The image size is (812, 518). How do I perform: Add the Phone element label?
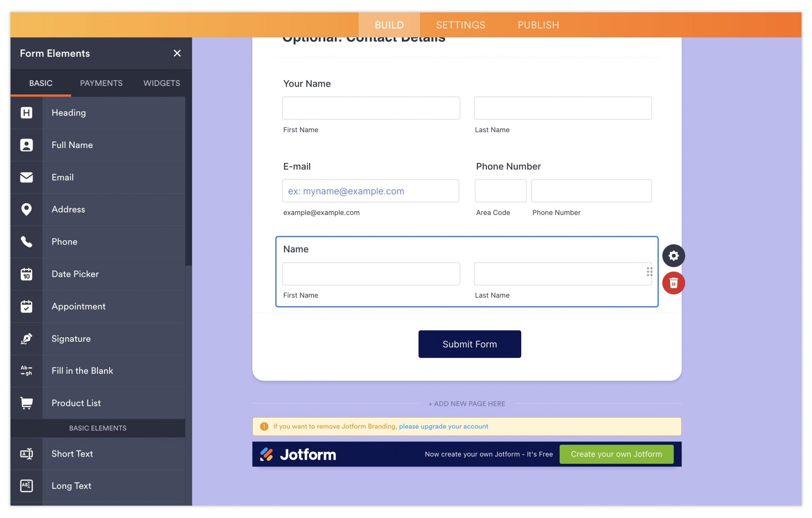tap(64, 242)
